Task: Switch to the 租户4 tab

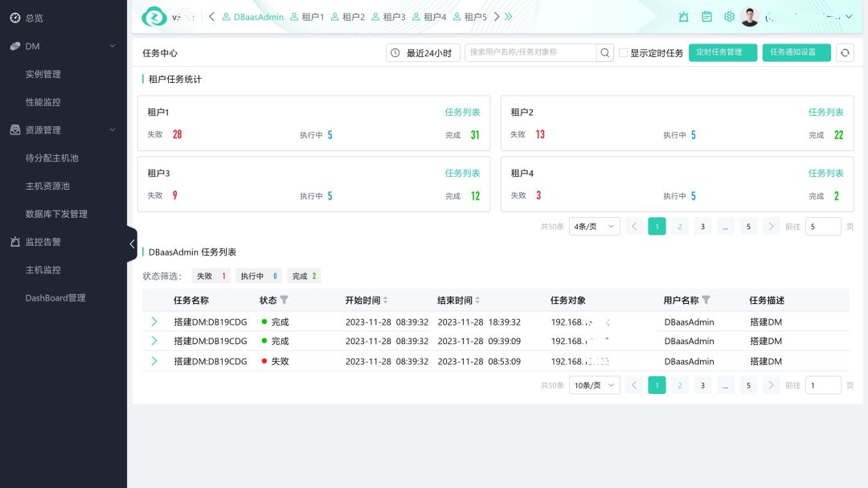Action: pos(429,17)
